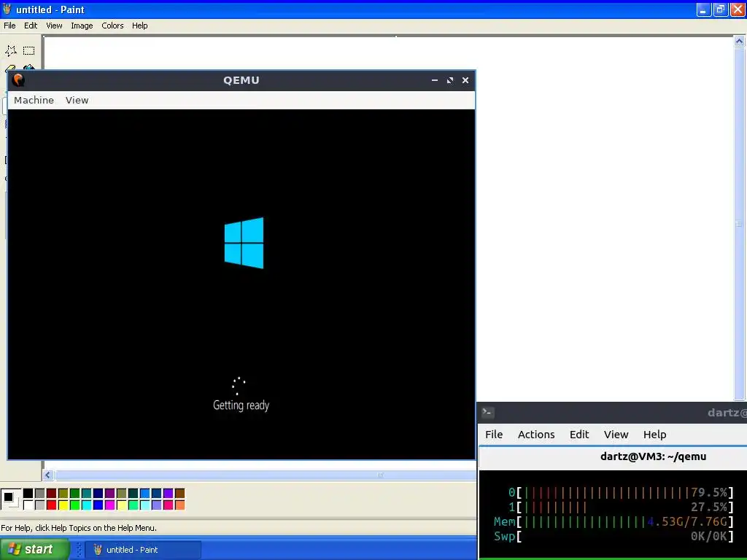
Task: Click the "Getting ready" text in QEMU
Action: [241, 405]
